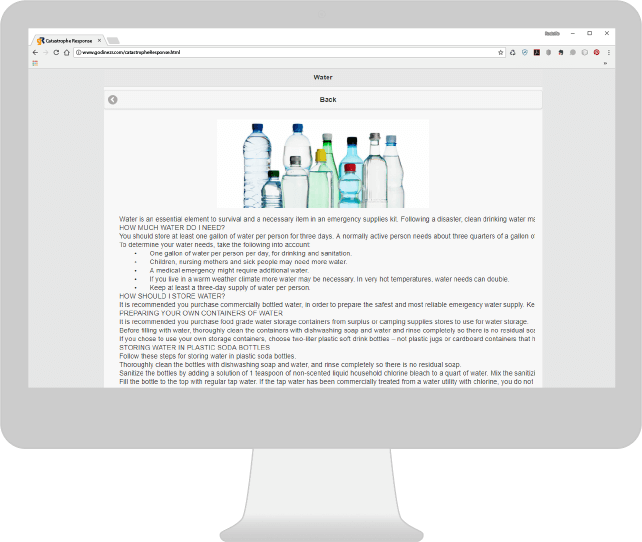Click the round back arrow icon on page

(113, 99)
